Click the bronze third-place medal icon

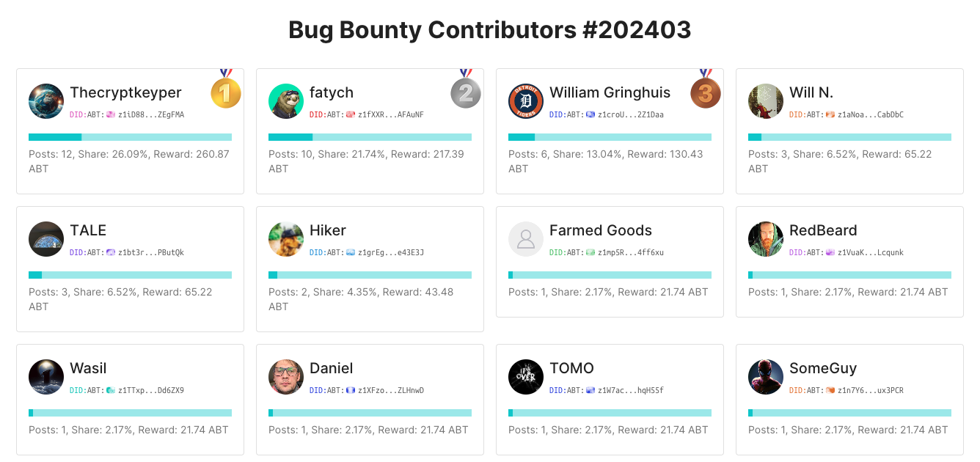[x=705, y=92]
